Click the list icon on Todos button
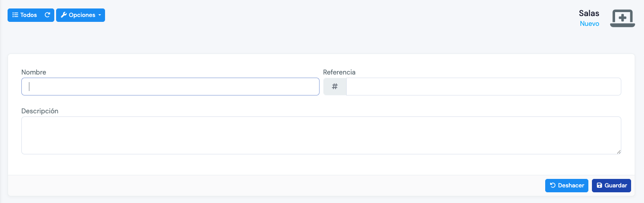This screenshot has width=644, height=203. pos(15,15)
